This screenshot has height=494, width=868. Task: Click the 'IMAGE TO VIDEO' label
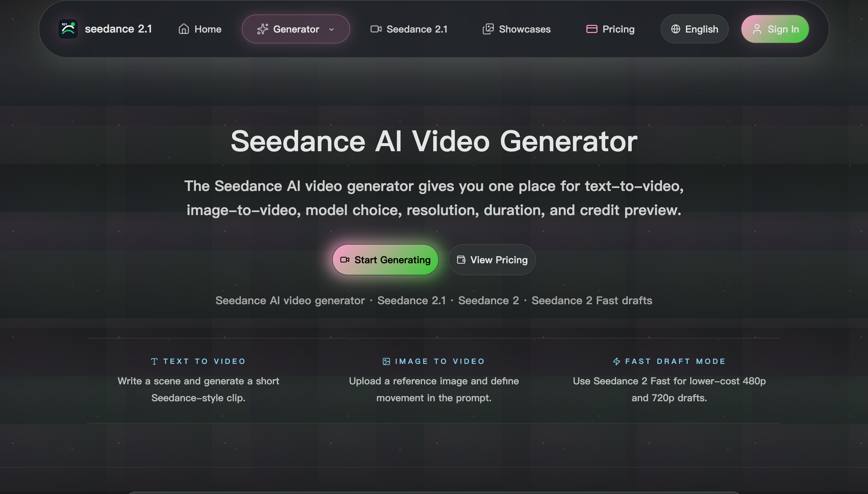[440, 361]
